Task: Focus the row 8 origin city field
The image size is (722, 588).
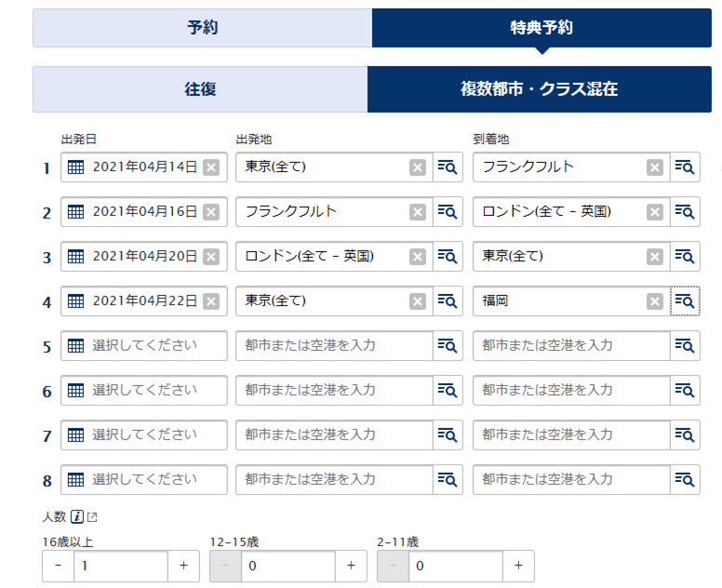Action: tap(334, 480)
